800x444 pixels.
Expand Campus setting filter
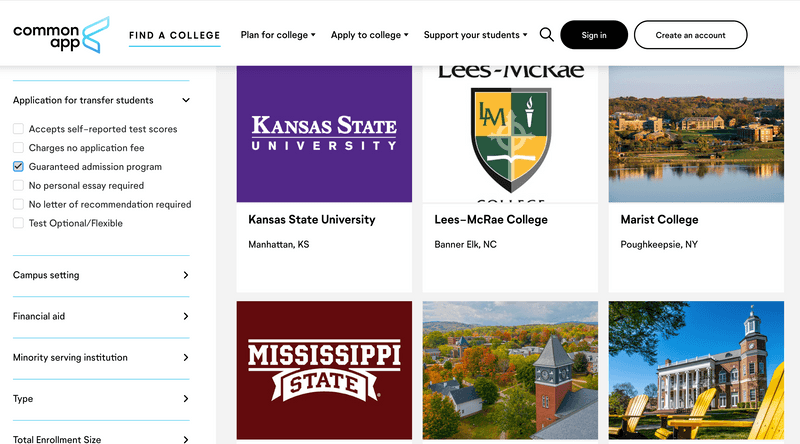pos(101,275)
